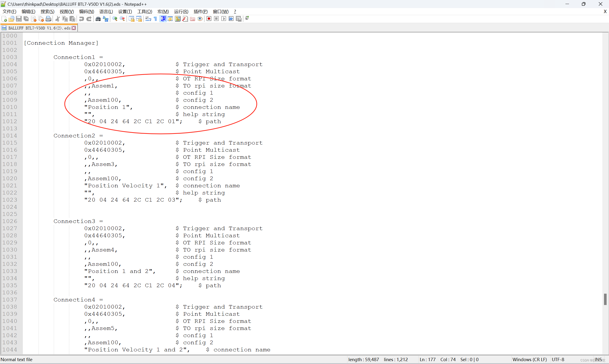
Task: Close current document toolbar icon
Action: point(34,19)
